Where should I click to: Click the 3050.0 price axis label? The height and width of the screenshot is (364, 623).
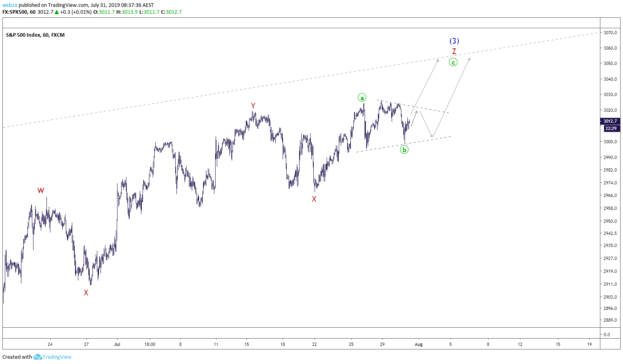pos(610,63)
